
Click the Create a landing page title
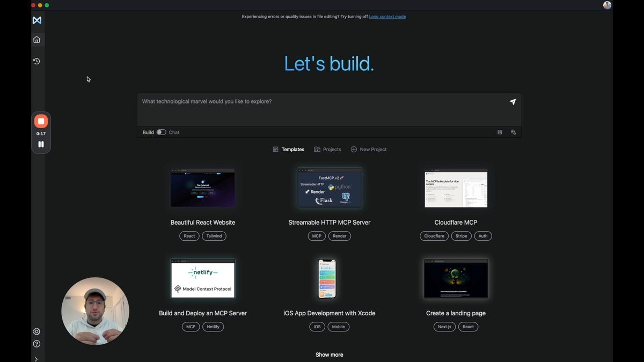click(x=456, y=313)
